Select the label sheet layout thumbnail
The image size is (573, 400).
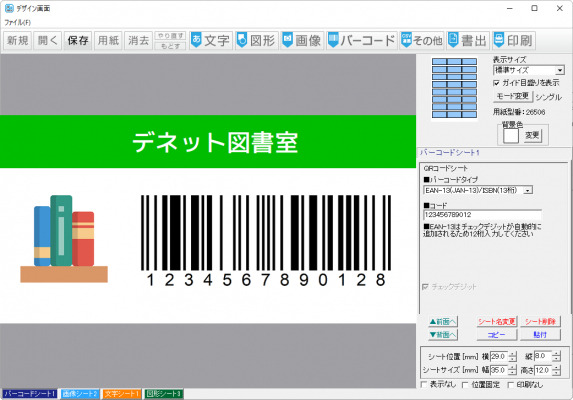coord(454,88)
